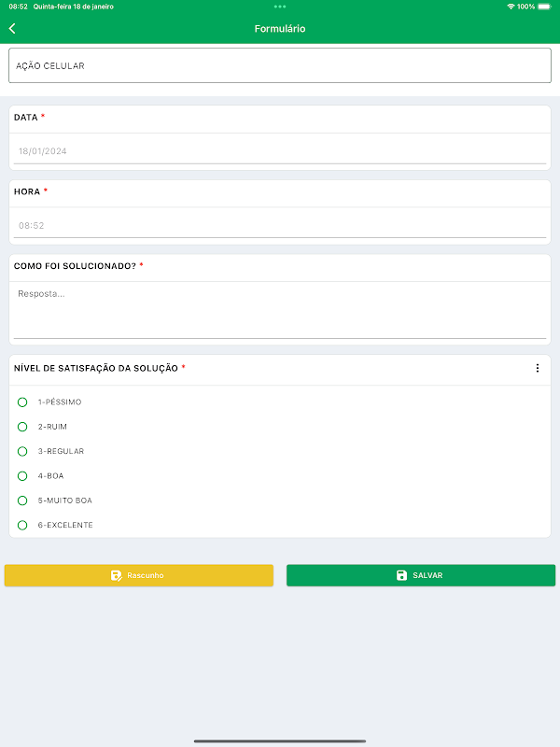Choose 3-REGULAR satisfaction level
Viewport: 560px width, 747px height.
click(22, 451)
